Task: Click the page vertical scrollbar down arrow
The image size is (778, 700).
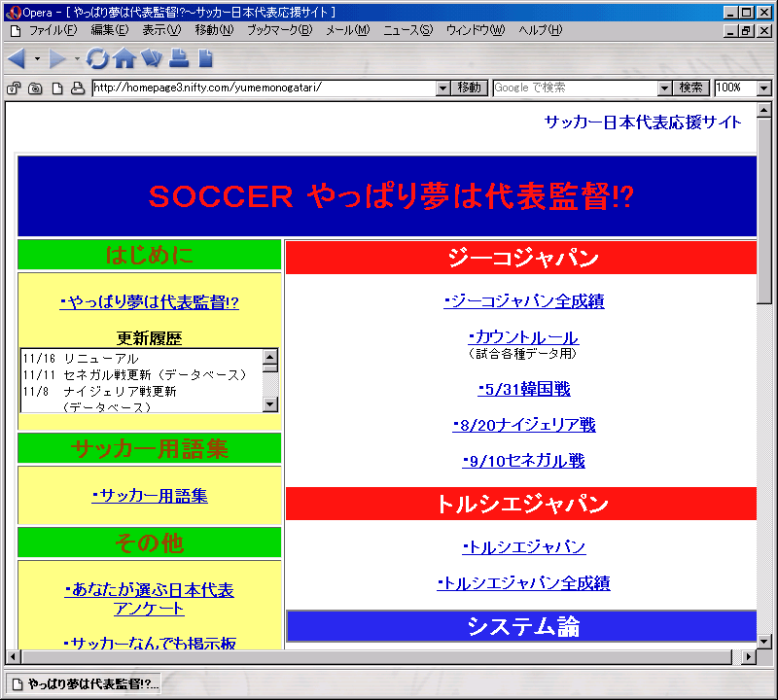Action: click(x=764, y=642)
